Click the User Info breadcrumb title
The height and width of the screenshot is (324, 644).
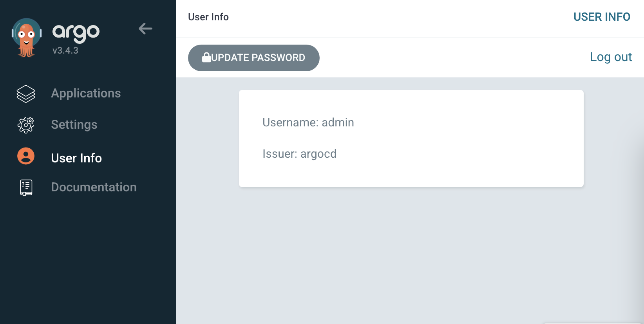(208, 17)
